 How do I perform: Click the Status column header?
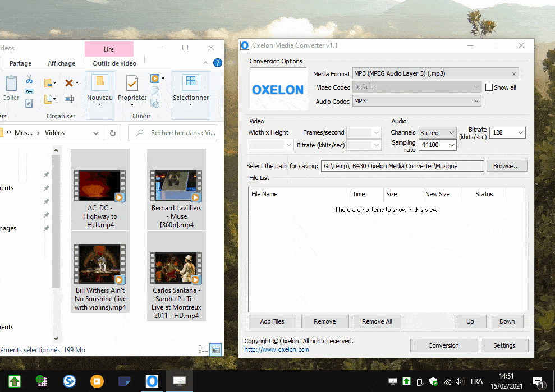click(484, 194)
